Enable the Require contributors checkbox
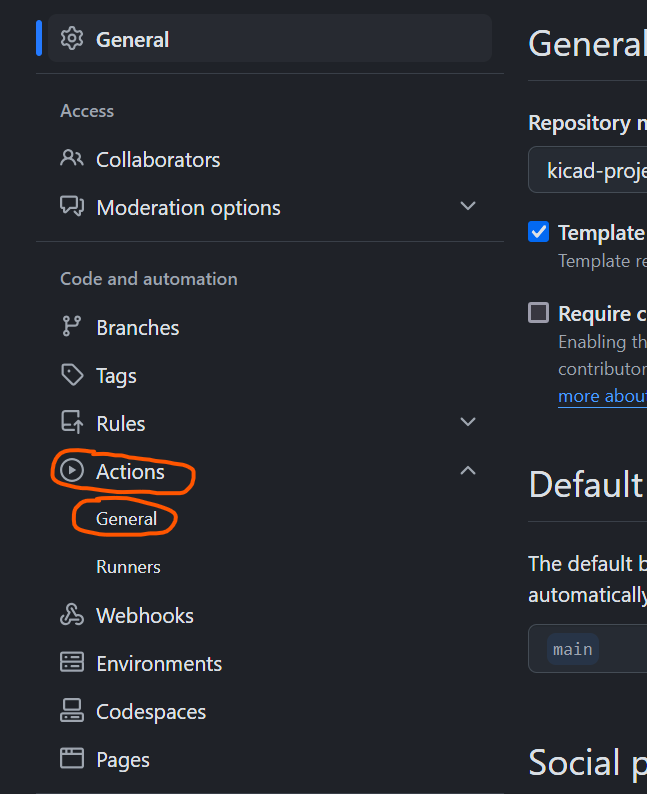The width and height of the screenshot is (647, 794). click(539, 313)
